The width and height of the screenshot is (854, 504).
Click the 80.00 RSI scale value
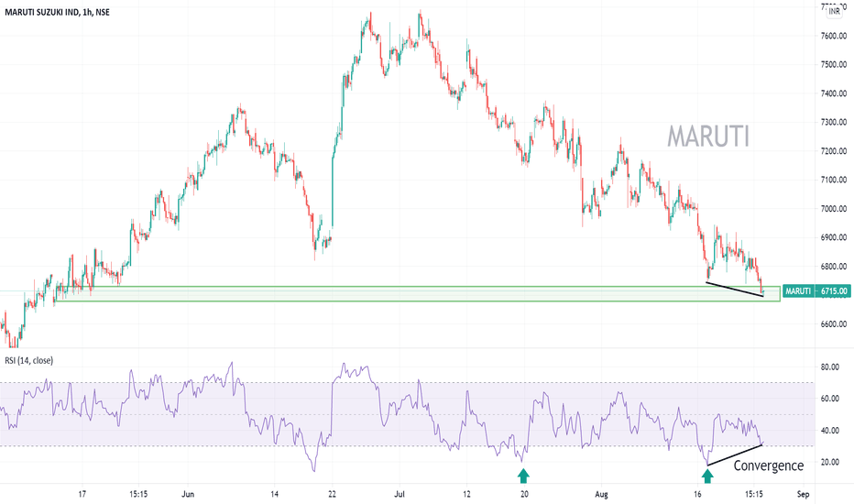point(829,367)
